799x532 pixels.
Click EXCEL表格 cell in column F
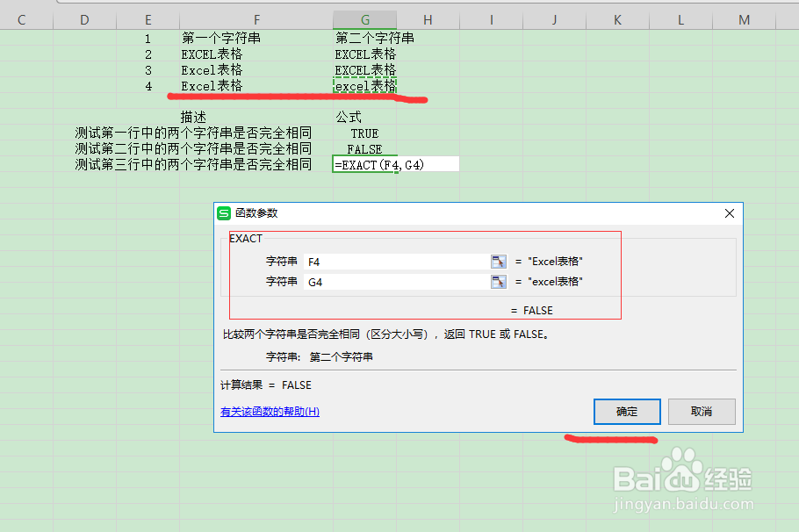click(256, 54)
